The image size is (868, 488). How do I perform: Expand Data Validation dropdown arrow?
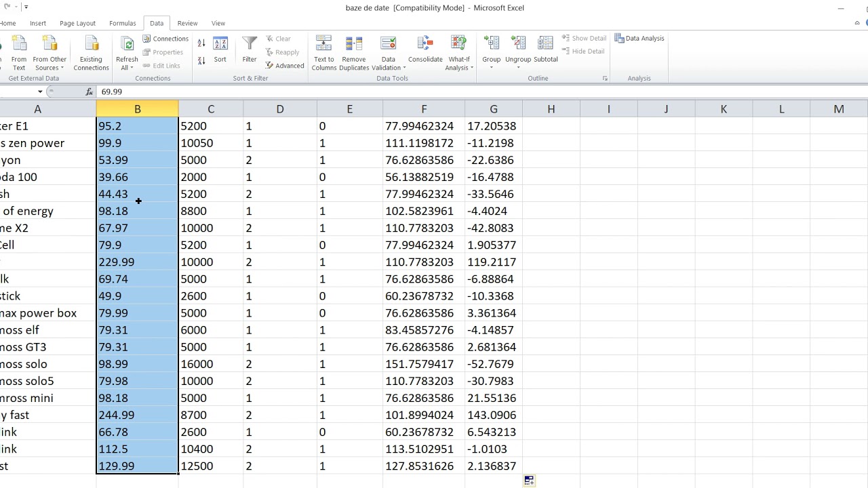(x=404, y=68)
